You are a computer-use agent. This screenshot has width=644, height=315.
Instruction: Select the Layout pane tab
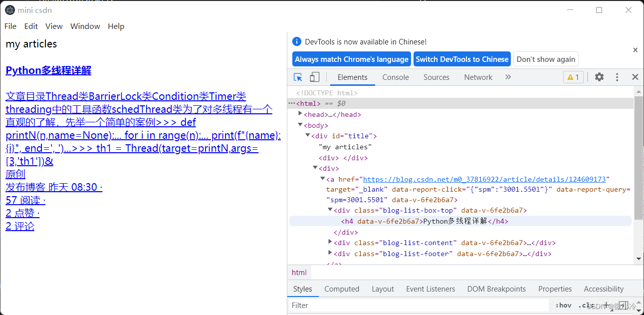pos(383,289)
